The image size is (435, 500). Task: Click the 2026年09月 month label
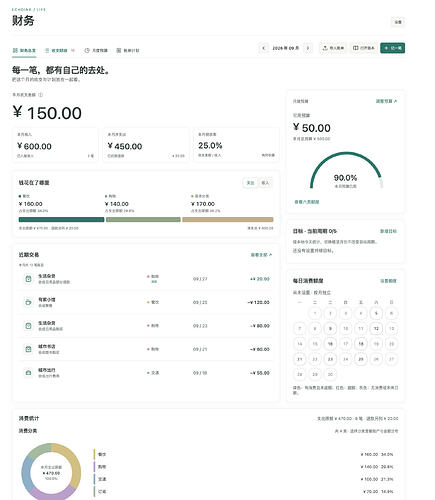(286, 48)
